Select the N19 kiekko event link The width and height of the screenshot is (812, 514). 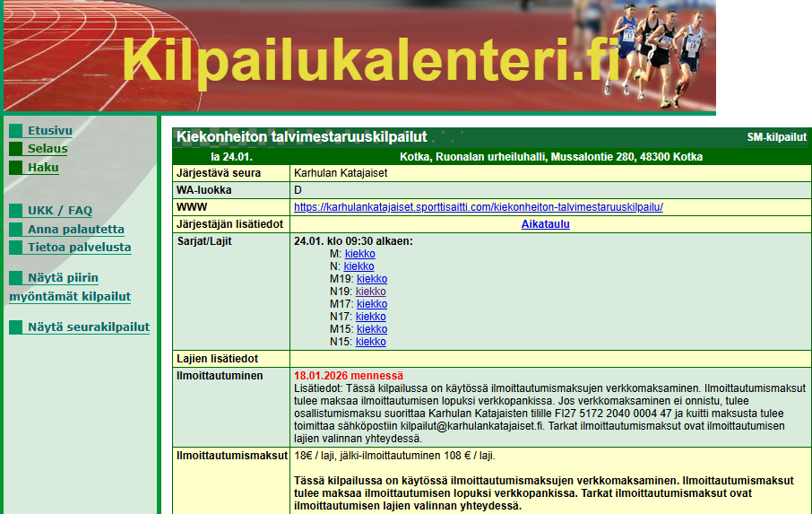coord(371,292)
